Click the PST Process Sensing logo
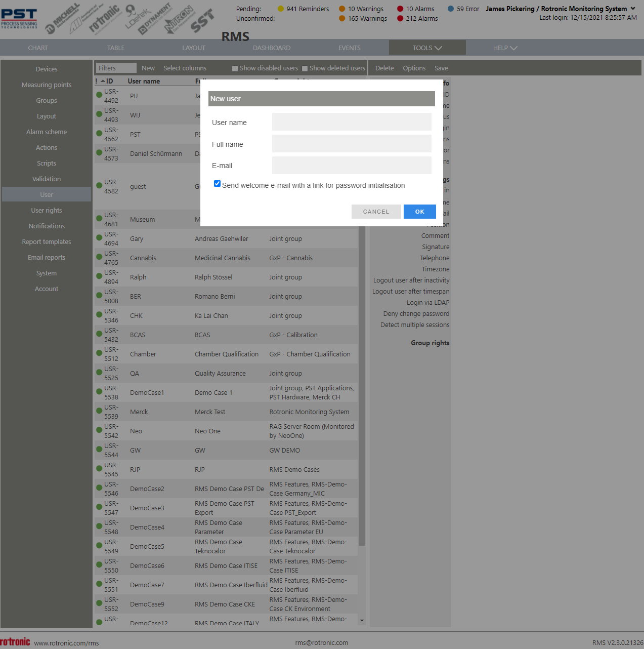Screen dimensions: 644x649 (x=19, y=19)
